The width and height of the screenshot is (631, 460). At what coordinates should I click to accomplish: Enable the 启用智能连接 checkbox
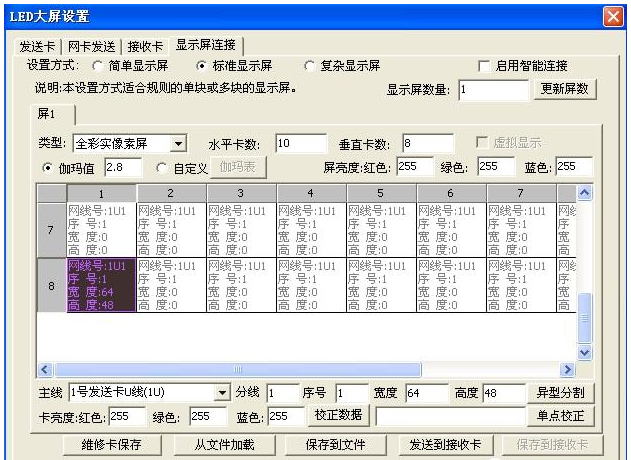click(x=485, y=66)
